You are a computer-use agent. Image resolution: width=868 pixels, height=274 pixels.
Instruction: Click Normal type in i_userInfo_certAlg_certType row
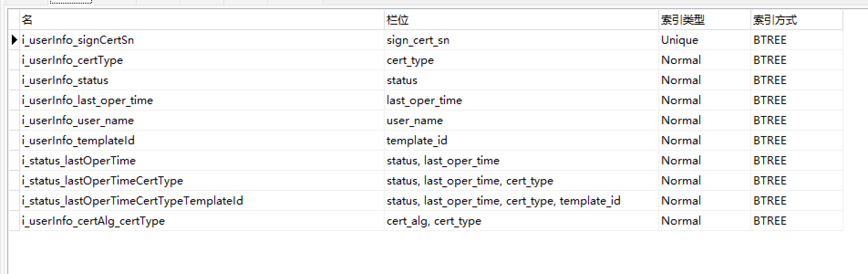(x=704, y=221)
